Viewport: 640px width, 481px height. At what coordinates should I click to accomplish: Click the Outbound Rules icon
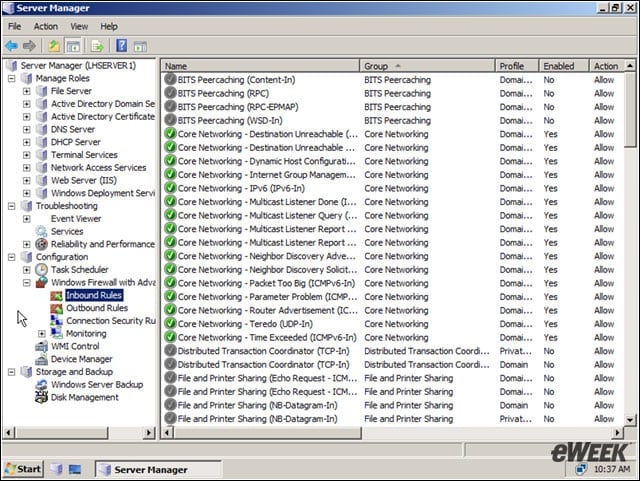tap(56, 308)
